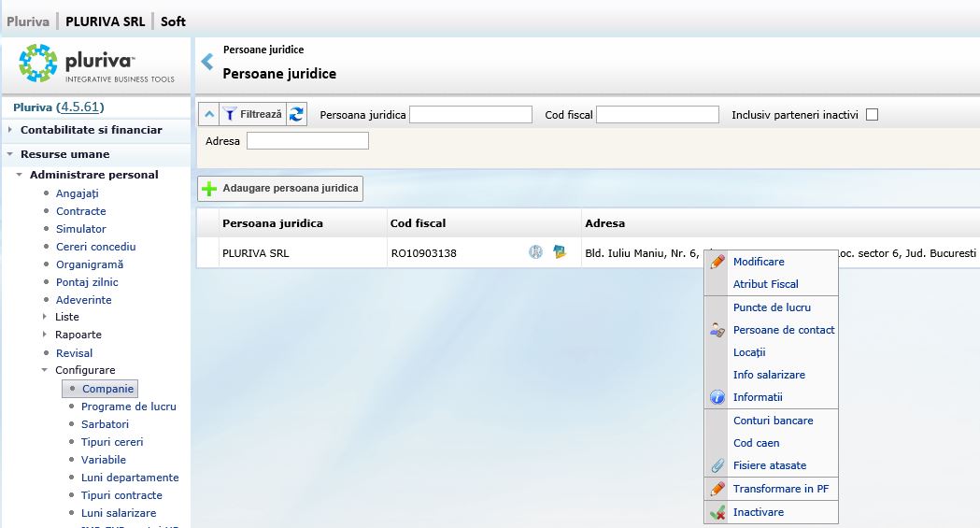The image size is (980, 528).
Task: Click the back arrow next to Persoane juridice
Action: pos(207,63)
